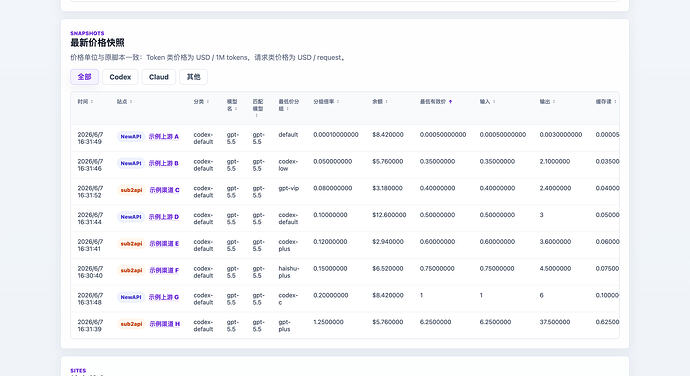Click the 最新价格快照 section heading
Image resolution: width=690 pixels, height=376 pixels.
point(97,43)
